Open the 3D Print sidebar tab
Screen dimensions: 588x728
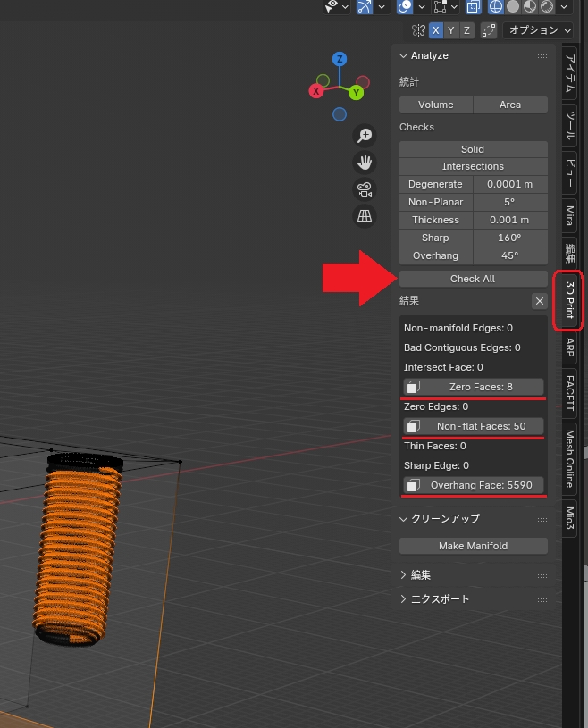tap(569, 301)
